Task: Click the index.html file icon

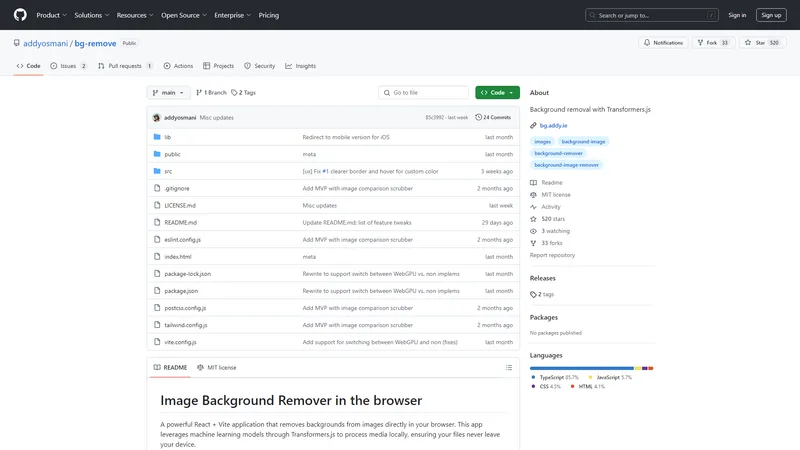Action: (x=157, y=257)
